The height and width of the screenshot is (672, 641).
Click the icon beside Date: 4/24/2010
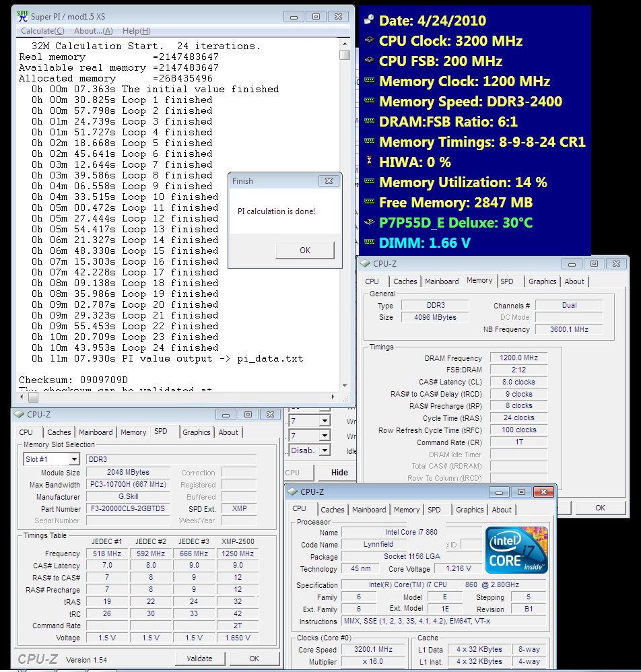coord(369,20)
